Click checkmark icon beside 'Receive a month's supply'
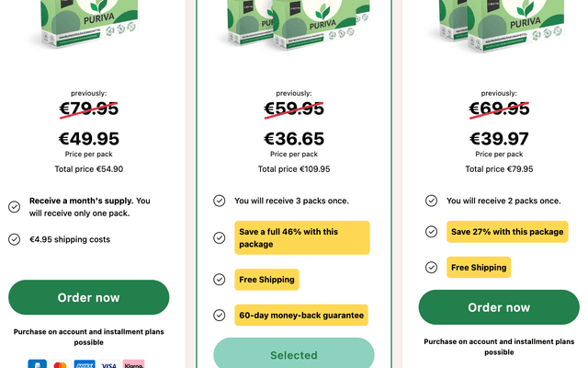The image size is (588, 368). tap(15, 207)
